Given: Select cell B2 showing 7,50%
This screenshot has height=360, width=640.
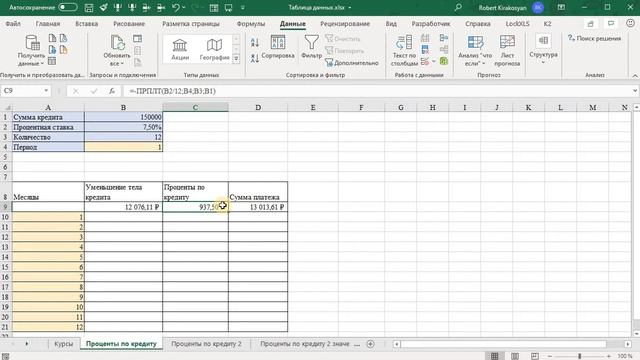Looking at the screenshot, I should (x=123, y=127).
